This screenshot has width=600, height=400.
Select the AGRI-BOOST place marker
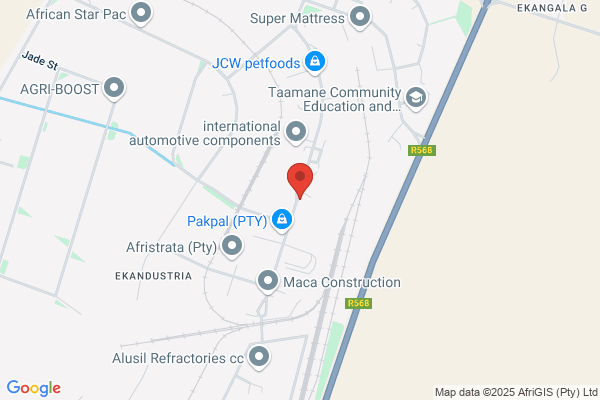[114, 88]
